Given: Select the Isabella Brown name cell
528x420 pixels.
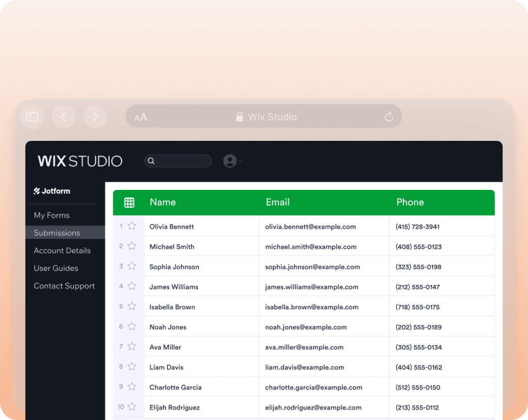Looking at the screenshot, I should 202,306.
